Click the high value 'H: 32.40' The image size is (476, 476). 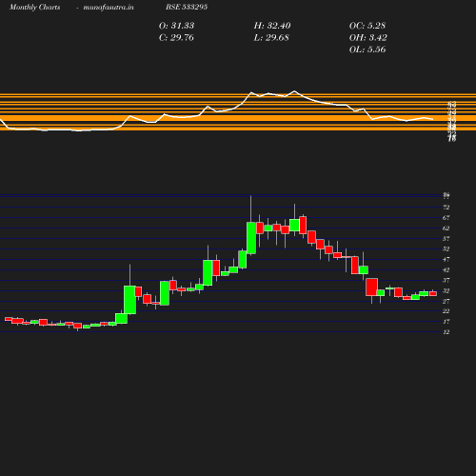272,26
